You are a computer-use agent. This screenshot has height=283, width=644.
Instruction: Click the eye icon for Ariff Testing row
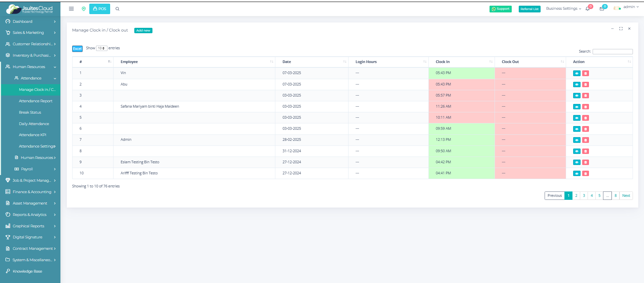(x=577, y=173)
